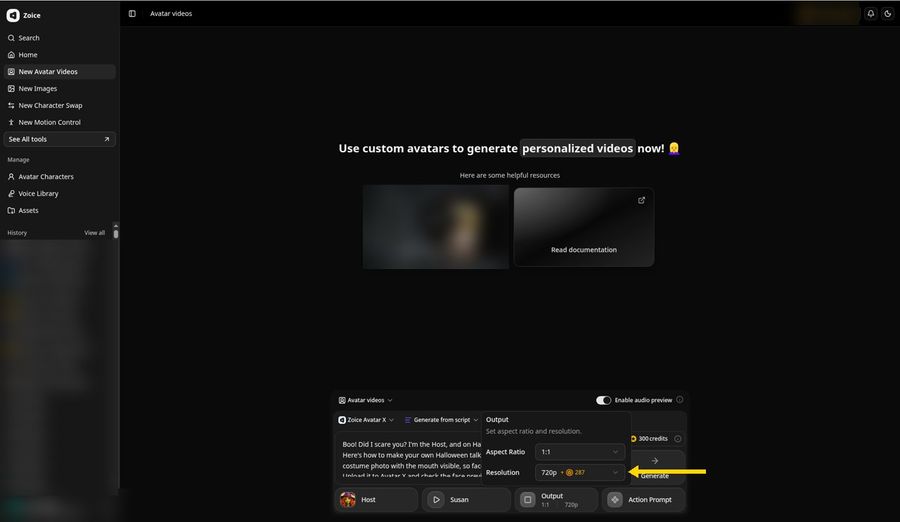
Task: Click the Search magnifier icon
Action: [11, 38]
